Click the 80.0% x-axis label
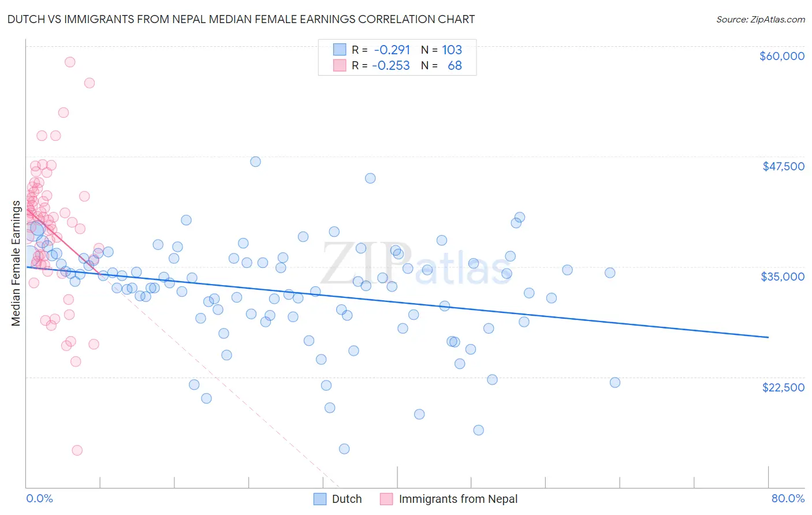This screenshot has height=515, width=812. click(x=788, y=498)
